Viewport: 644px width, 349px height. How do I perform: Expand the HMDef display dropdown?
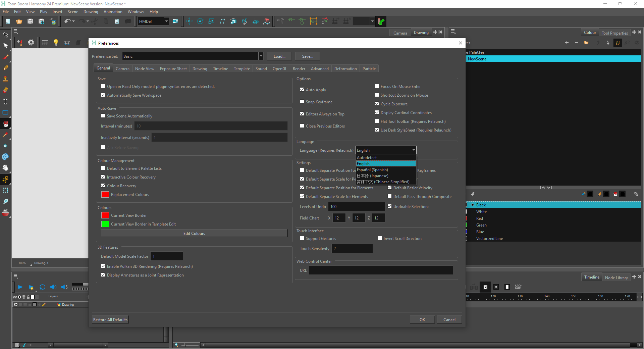[166, 21]
